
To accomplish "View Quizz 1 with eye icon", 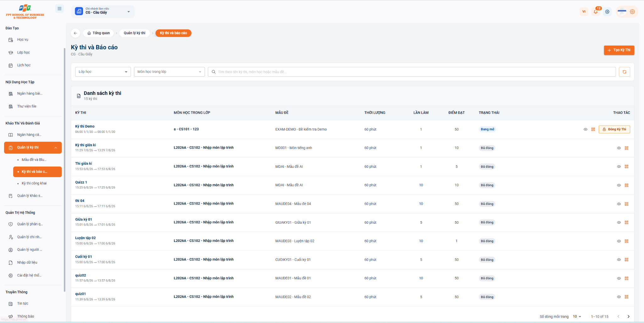I will point(619,185).
